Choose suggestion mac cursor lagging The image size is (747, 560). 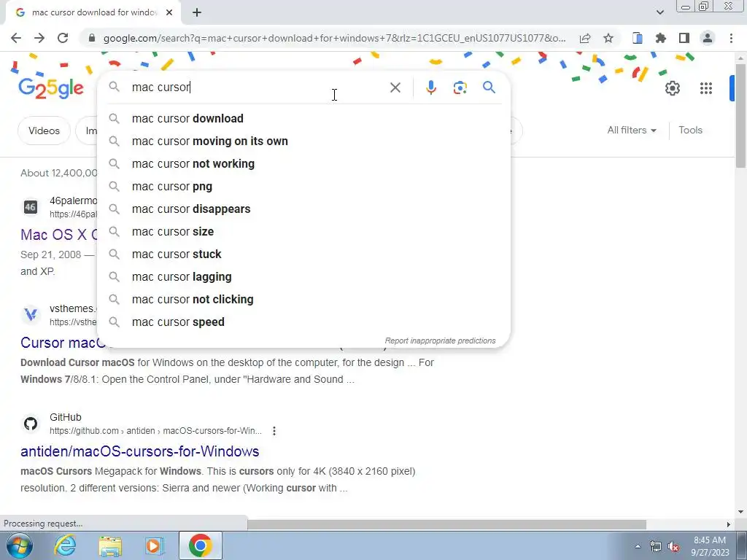[303, 276]
